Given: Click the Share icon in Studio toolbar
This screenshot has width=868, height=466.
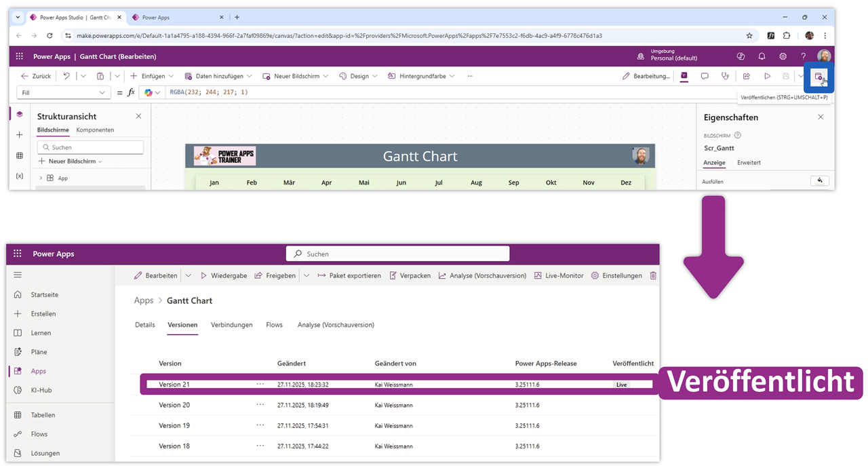Looking at the screenshot, I should [x=746, y=76].
